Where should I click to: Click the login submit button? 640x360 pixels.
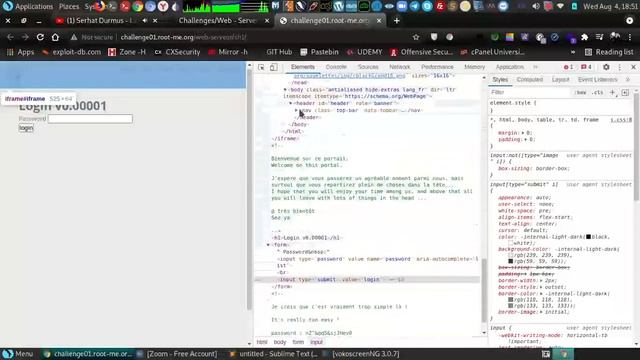click(x=26, y=128)
